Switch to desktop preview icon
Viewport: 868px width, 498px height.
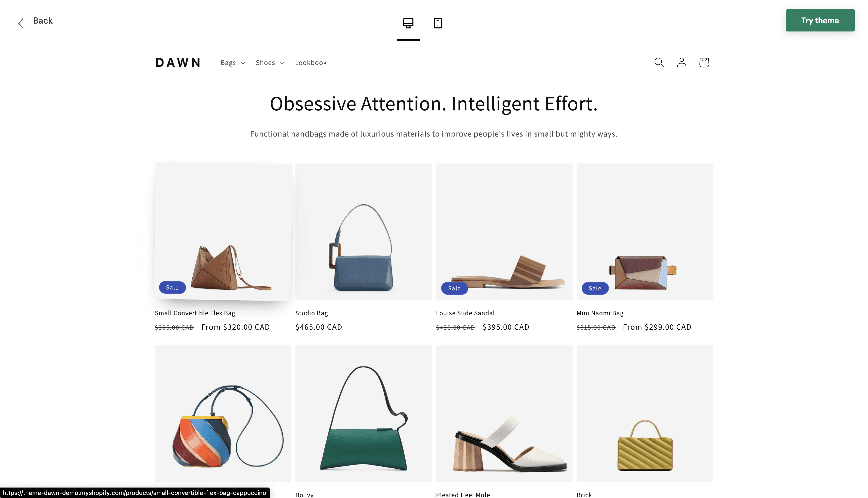pyautogui.click(x=408, y=23)
